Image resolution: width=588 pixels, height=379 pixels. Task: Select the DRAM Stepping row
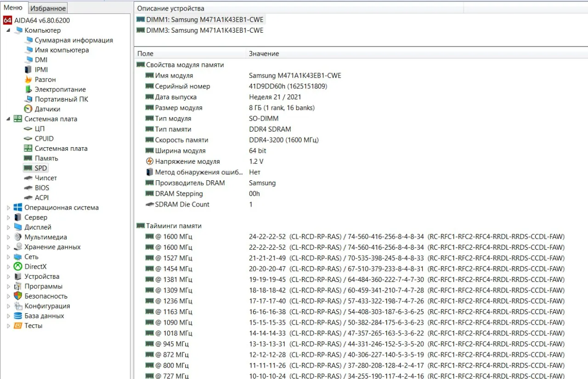tap(361, 194)
